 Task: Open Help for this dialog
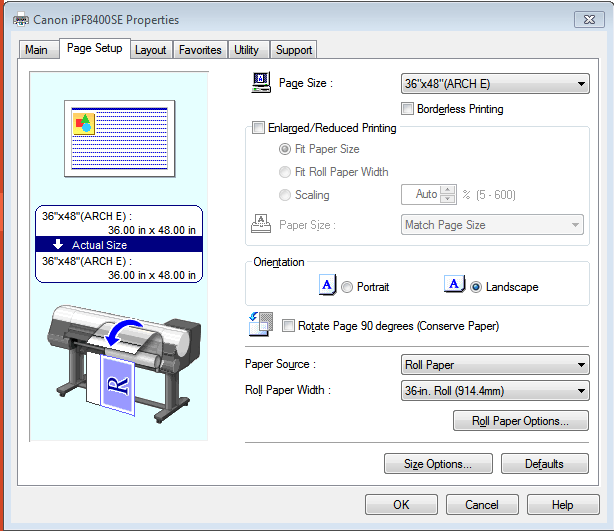click(x=563, y=504)
